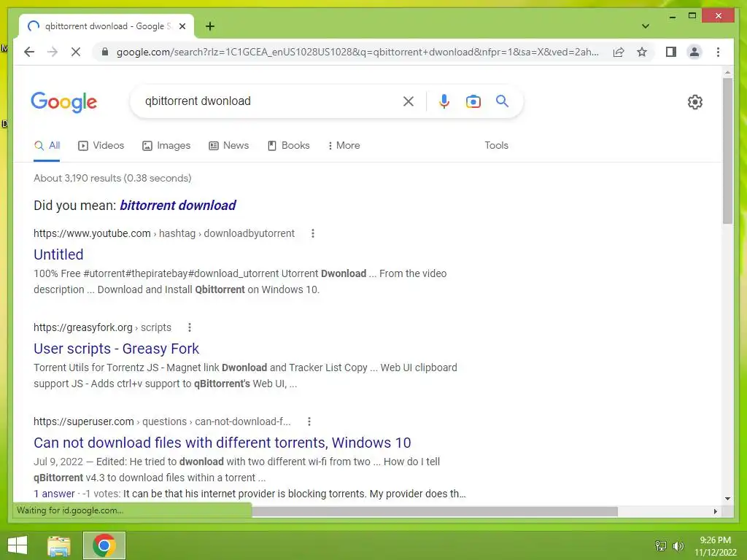Click the horizontal scrollbar thumb
This screenshot has height=560, width=747.
pyautogui.click(x=435, y=511)
